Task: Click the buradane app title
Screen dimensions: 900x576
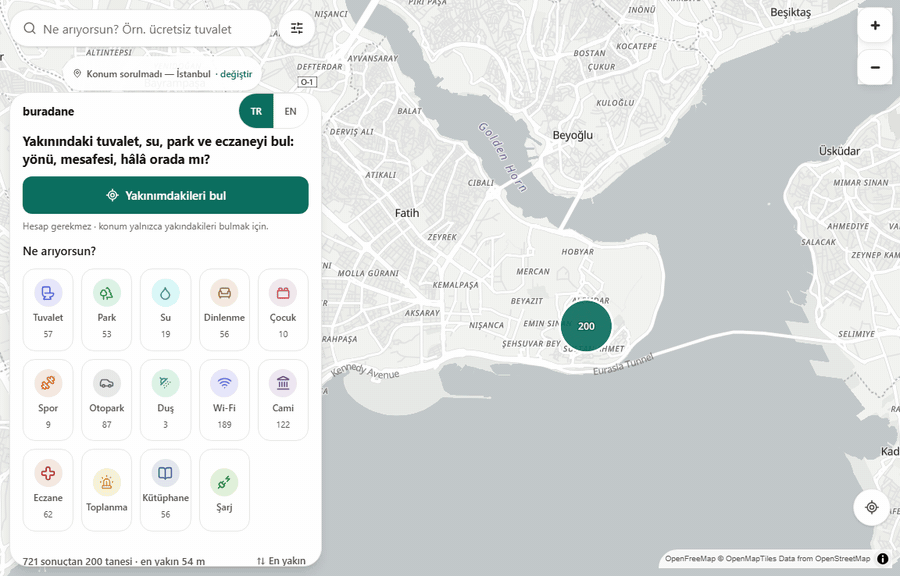Action: [x=48, y=111]
